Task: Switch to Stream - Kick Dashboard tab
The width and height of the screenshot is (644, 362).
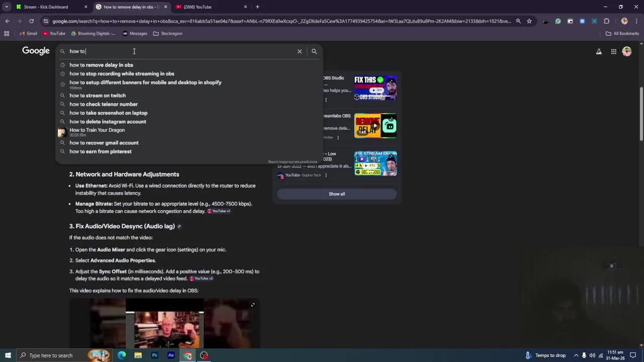Action: pos(45,7)
